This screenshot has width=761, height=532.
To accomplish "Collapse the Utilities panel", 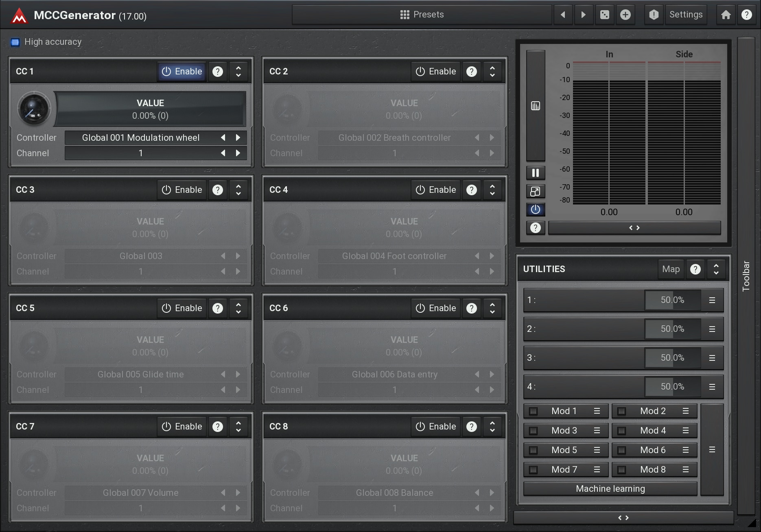I will pos(716,269).
